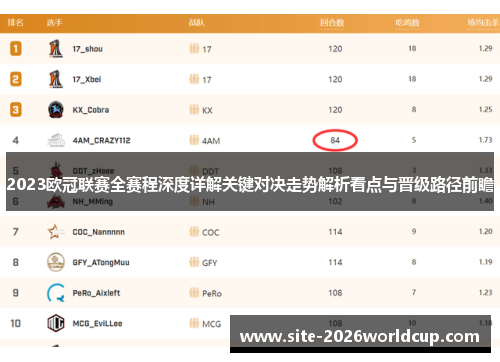Sort by 回合数 column header

[x=332, y=23]
